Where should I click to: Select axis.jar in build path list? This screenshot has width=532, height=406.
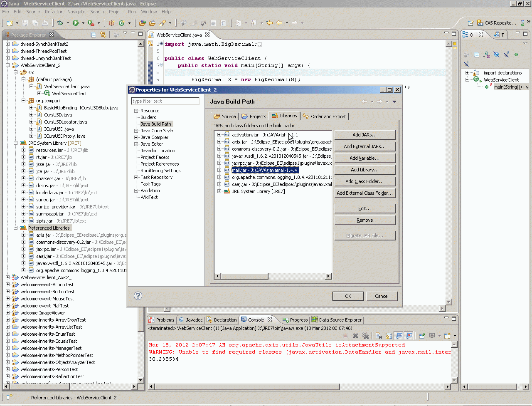coord(282,142)
